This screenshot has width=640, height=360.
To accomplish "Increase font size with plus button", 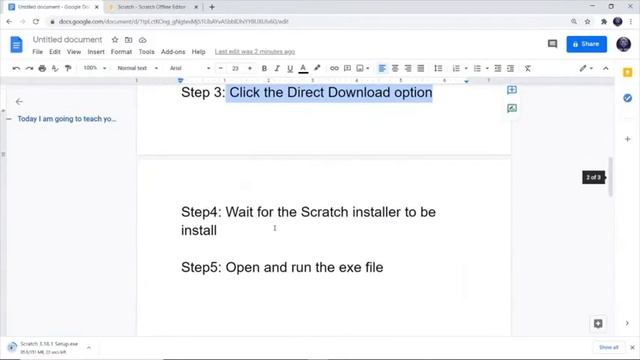I will point(250,68).
